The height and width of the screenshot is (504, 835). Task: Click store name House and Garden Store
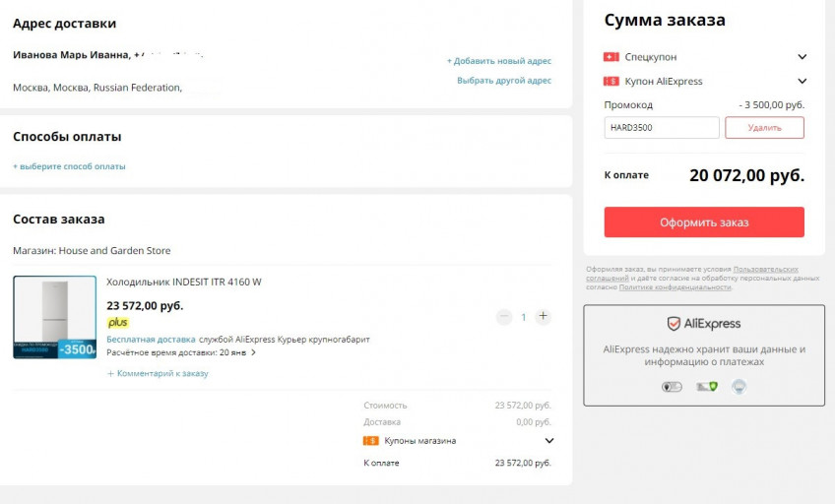coord(114,251)
